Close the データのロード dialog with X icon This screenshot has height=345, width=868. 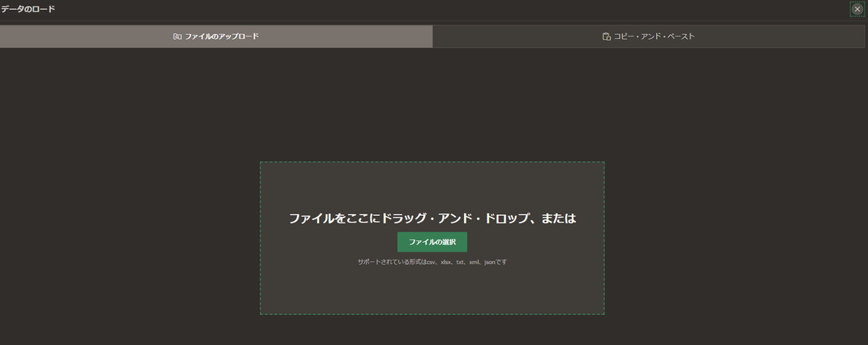pyautogui.click(x=857, y=9)
